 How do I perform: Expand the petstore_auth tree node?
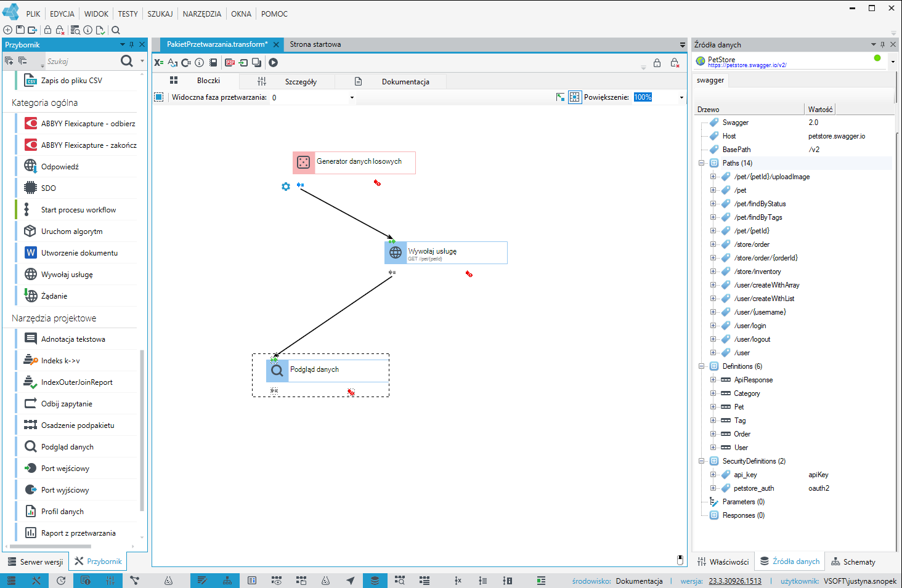click(x=713, y=488)
